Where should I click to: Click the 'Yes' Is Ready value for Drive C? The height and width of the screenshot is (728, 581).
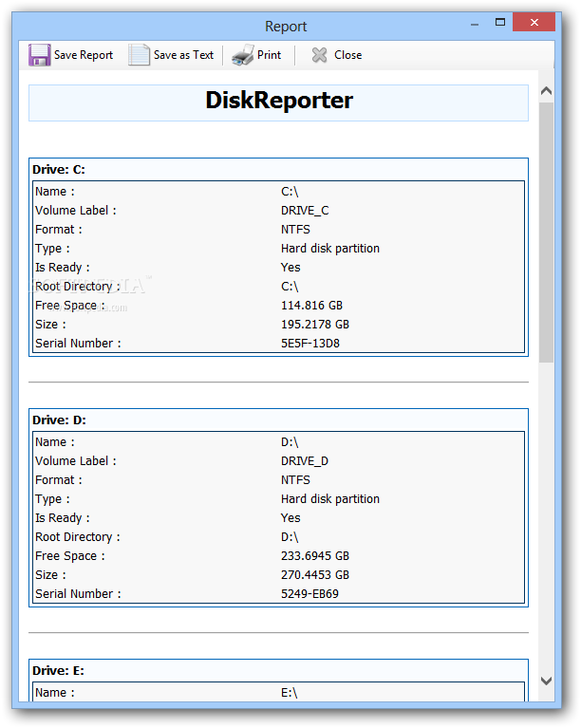[290, 268]
